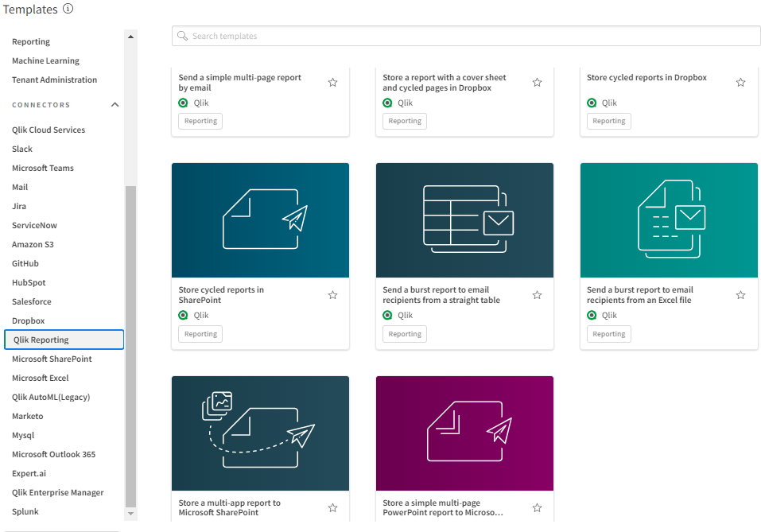This screenshot has width=761, height=532.
Task: Click the Qlik badge on Store cycled reports in SharePoint
Action: pyautogui.click(x=183, y=315)
